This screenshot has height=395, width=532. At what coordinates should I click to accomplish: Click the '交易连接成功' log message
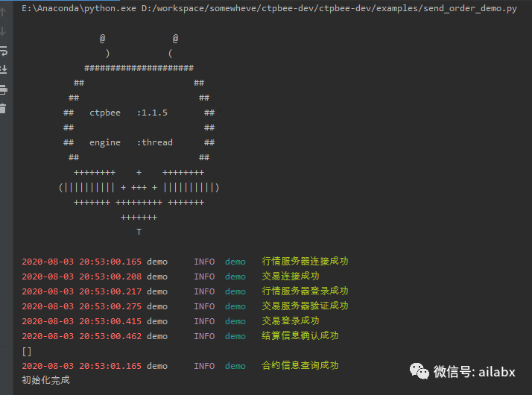(290, 276)
